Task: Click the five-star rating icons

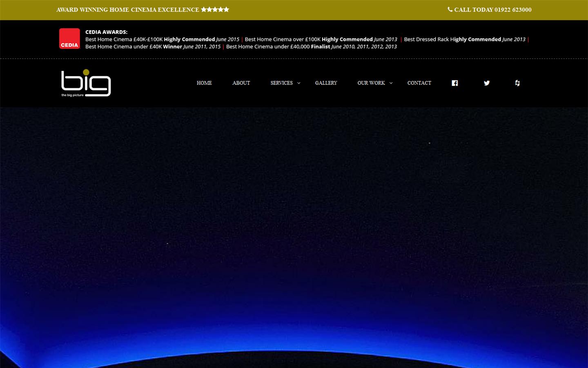Action: (x=215, y=9)
